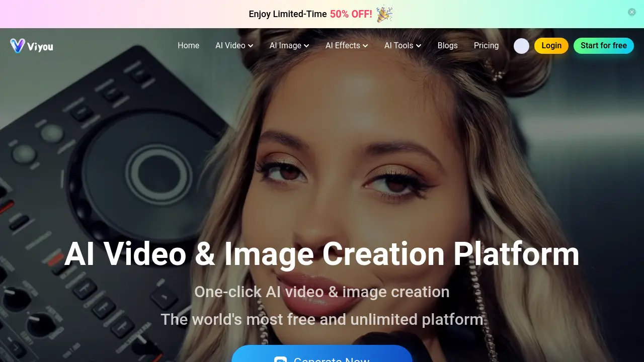Click the One-click AI video subtitle text
This screenshot has height=362, width=644.
coord(322,292)
